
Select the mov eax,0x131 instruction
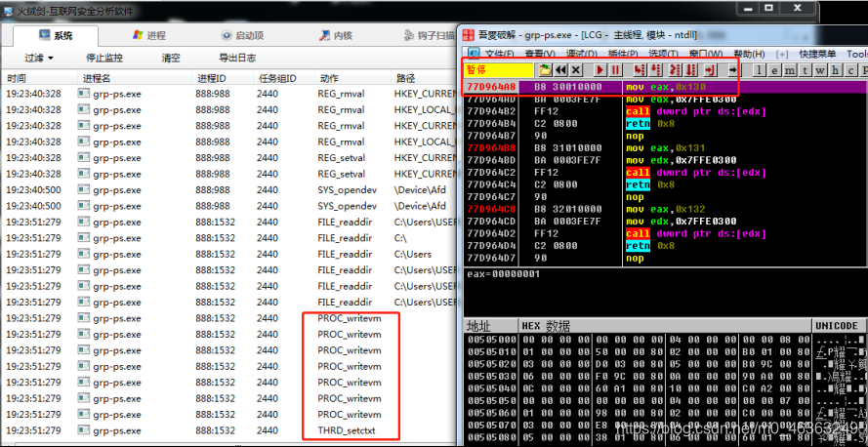[665, 147]
